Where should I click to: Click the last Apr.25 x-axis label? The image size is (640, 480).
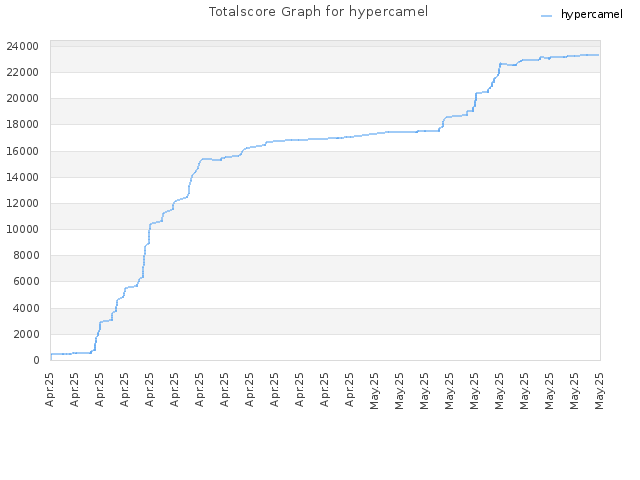point(349,390)
